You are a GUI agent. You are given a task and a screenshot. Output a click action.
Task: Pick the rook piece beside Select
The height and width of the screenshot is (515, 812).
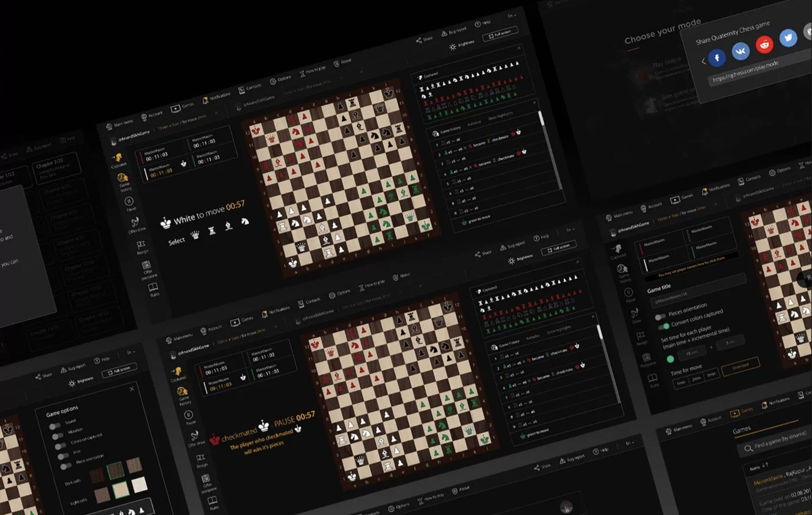(212, 230)
